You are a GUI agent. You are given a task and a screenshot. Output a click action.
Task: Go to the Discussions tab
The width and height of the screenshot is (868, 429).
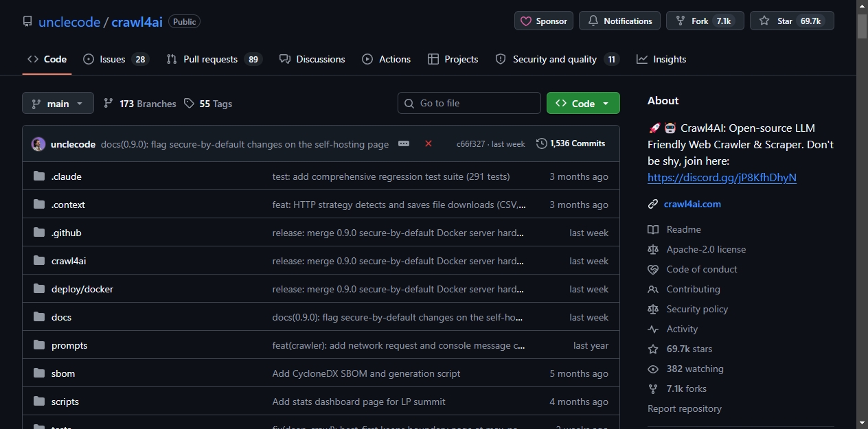click(312, 59)
